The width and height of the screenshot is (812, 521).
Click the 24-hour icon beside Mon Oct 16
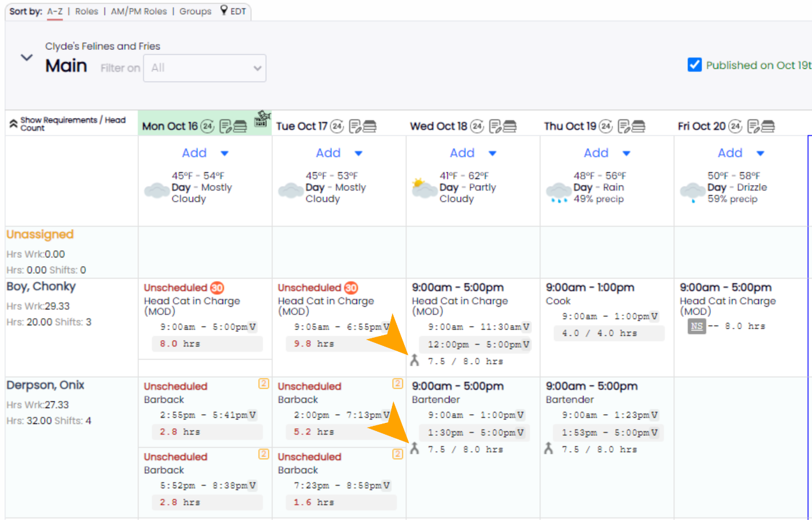(207, 126)
